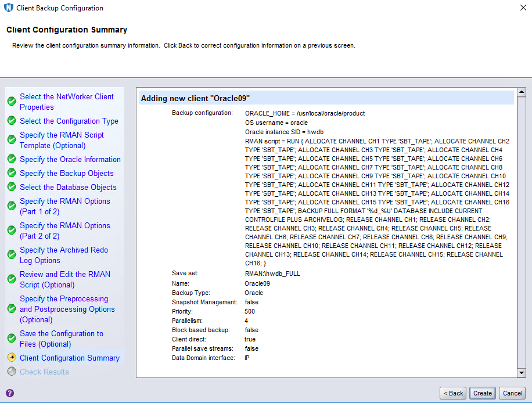532x403 pixels.
Task: Open Specify the RMAN Options Part 1 of 2
Action: [64, 206]
